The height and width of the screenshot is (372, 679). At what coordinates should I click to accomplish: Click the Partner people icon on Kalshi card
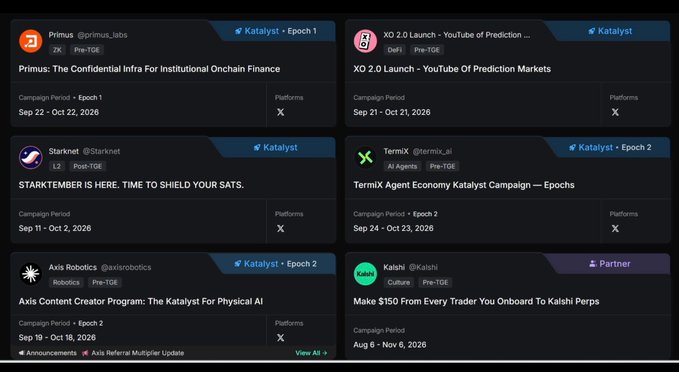coord(593,264)
